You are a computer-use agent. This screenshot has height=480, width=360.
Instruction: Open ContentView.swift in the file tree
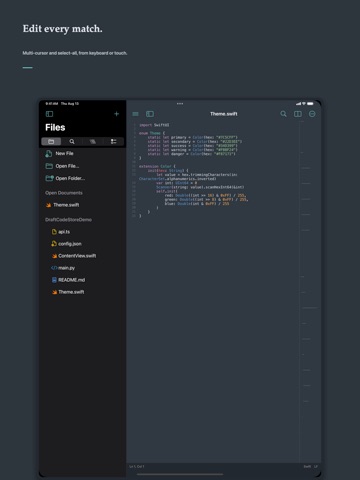click(x=77, y=256)
